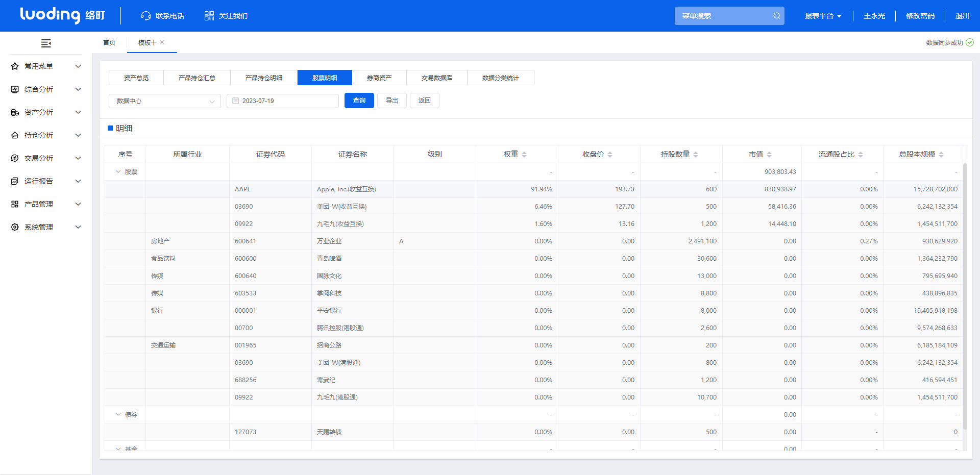980x475 pixels.
Task: Collapse the 债券 group row
Action: tap(118, 415)
